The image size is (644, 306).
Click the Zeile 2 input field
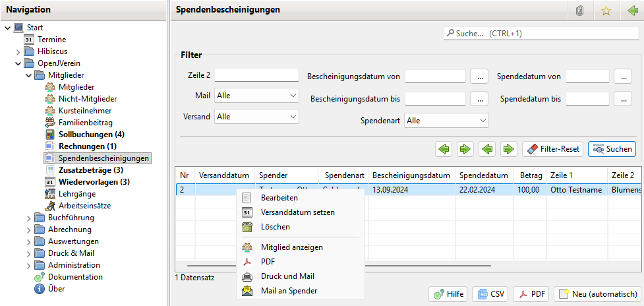[x=256, y=75]
